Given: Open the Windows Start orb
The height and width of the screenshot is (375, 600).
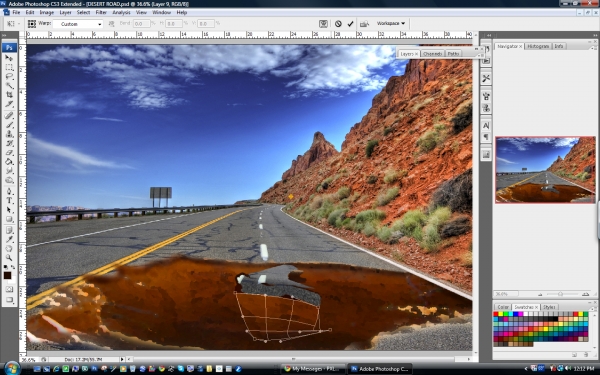Looking at the screenshot, I should (12, 368).
